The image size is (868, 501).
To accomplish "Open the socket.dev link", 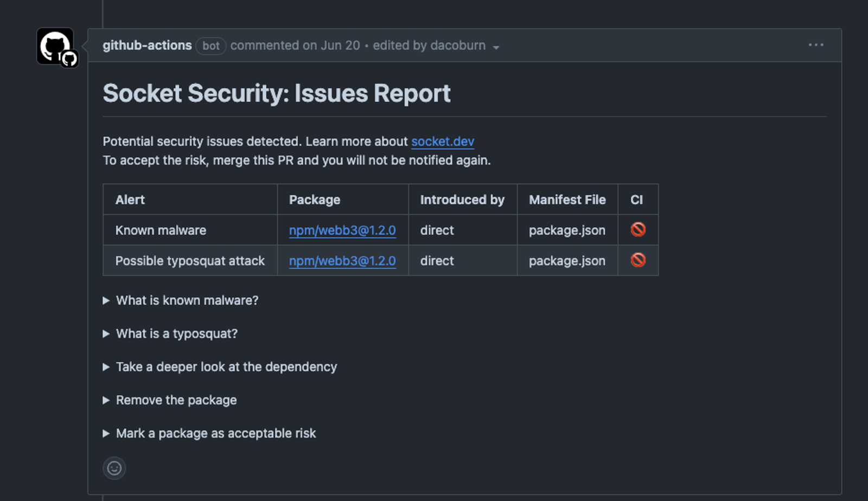I will click(443, 142).
